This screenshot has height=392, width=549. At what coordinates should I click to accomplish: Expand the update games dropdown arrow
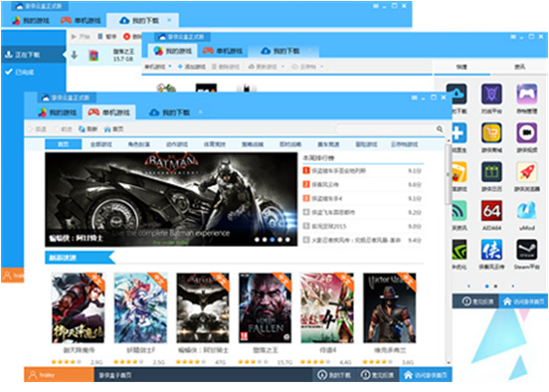[282, 67]
